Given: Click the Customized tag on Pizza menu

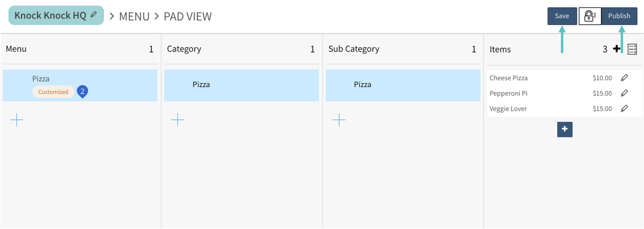Looking at the screenshot, I should click(53, 92).
